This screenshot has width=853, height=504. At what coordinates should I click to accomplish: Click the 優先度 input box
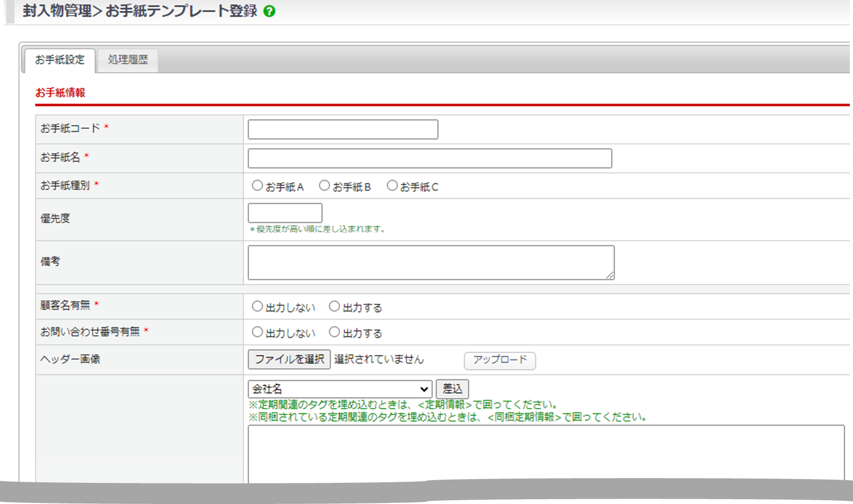click(285, 213)
